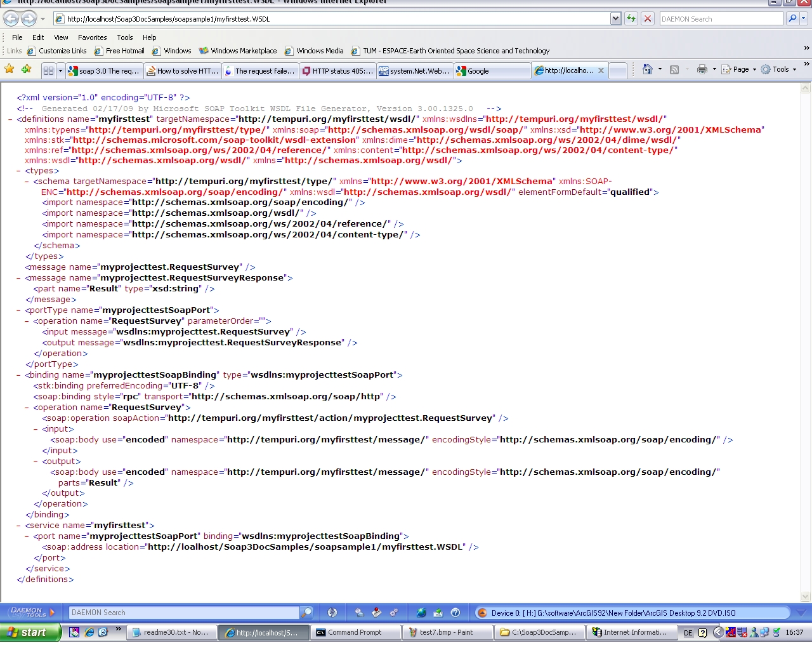812x650 pixels.
Task: Switch to 'The request faile...' tab
Action: (x=260, y=71)
